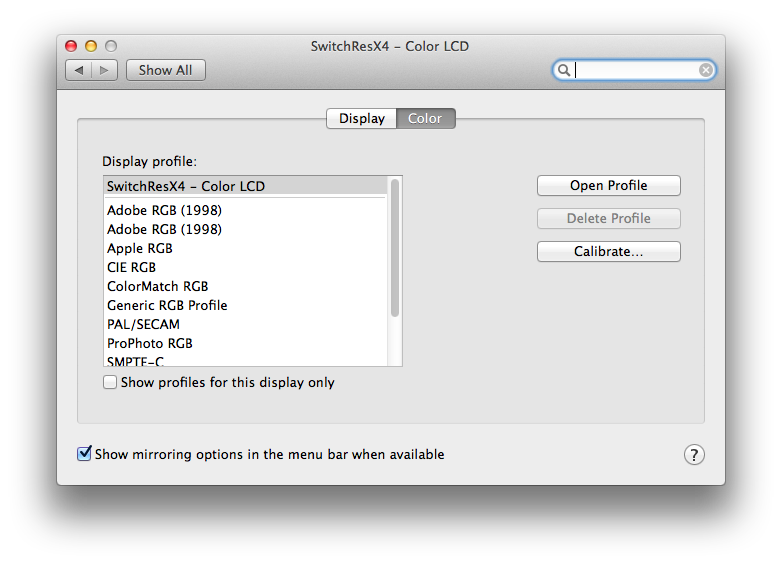The image size is (782, 564).
Task: Switch to the Display tab
Action: (x=361, y=118)
